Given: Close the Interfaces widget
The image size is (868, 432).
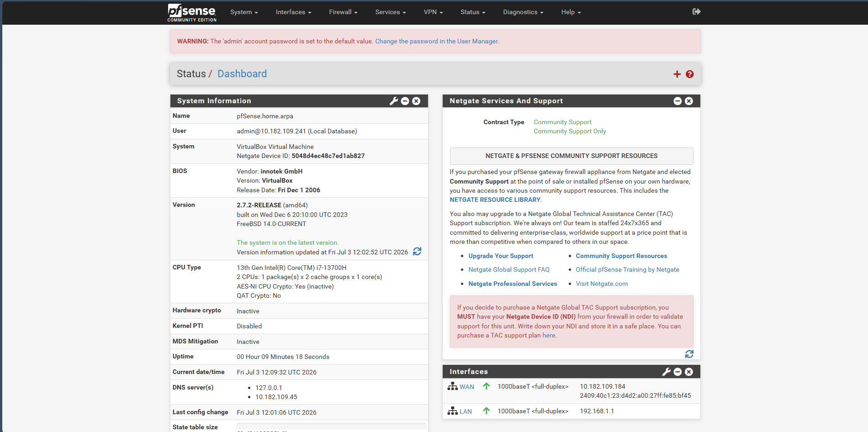Looking at the screenshot, I should point(689,372).
